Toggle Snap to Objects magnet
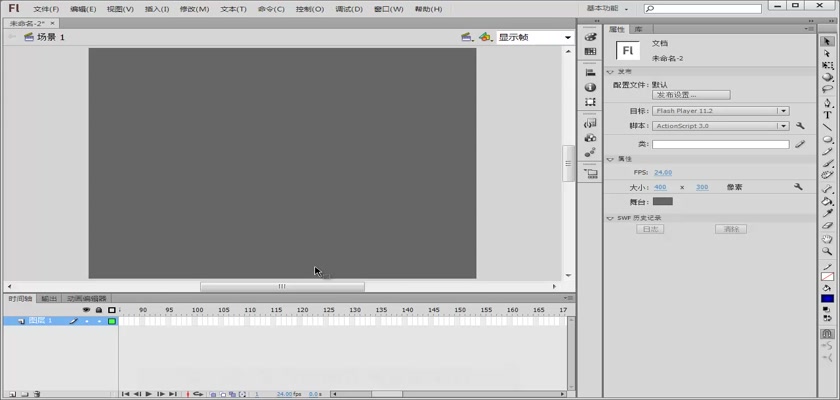Screen dimensions: 840x400 828,333
